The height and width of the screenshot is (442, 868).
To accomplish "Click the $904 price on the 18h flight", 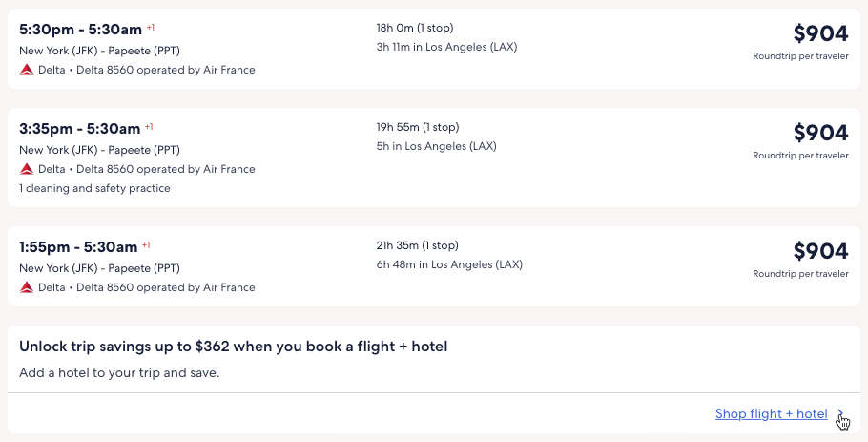I will (x=820, y=34).
